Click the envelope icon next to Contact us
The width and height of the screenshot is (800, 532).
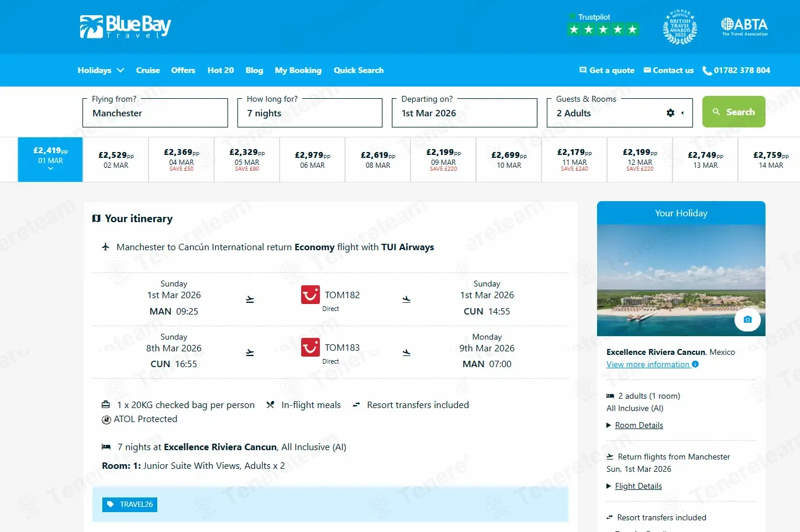coord(647,70)
